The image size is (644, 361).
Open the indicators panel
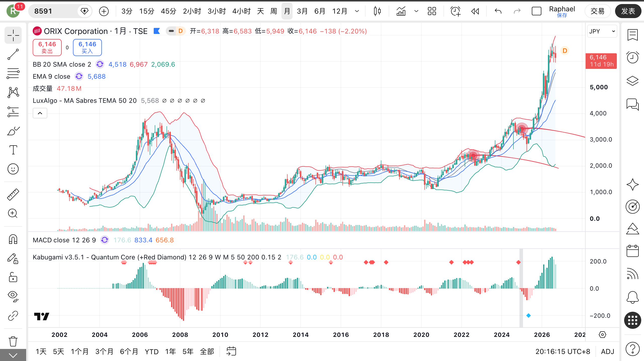401,11
